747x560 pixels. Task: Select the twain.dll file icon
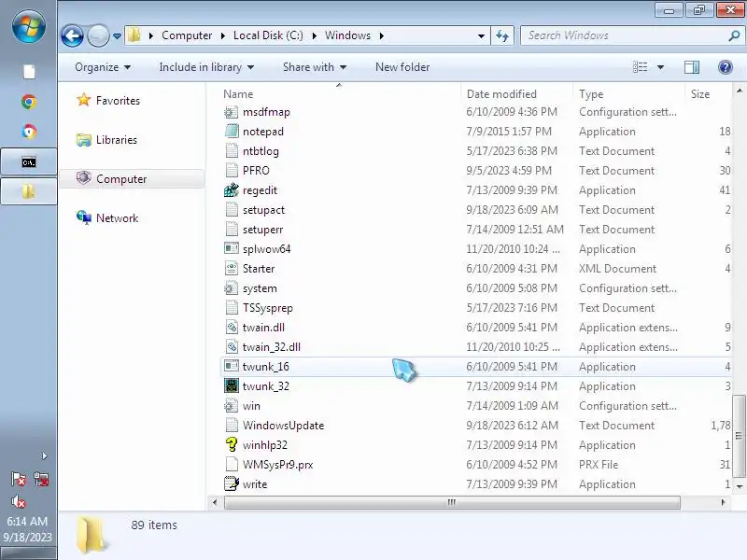click(231, 328)
